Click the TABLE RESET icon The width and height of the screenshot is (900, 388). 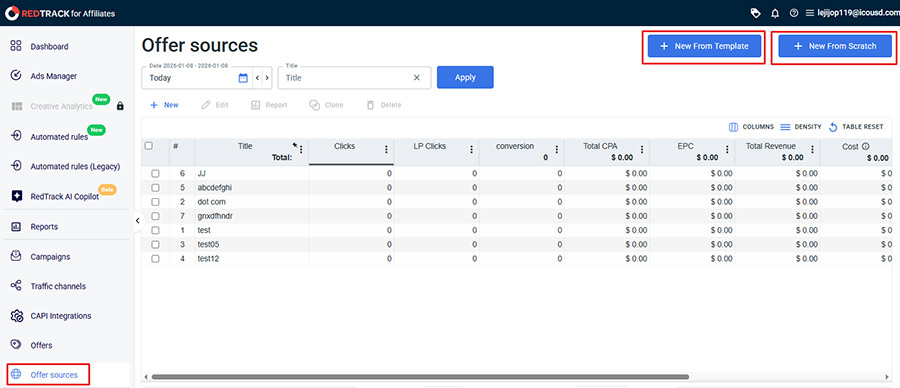833,127
